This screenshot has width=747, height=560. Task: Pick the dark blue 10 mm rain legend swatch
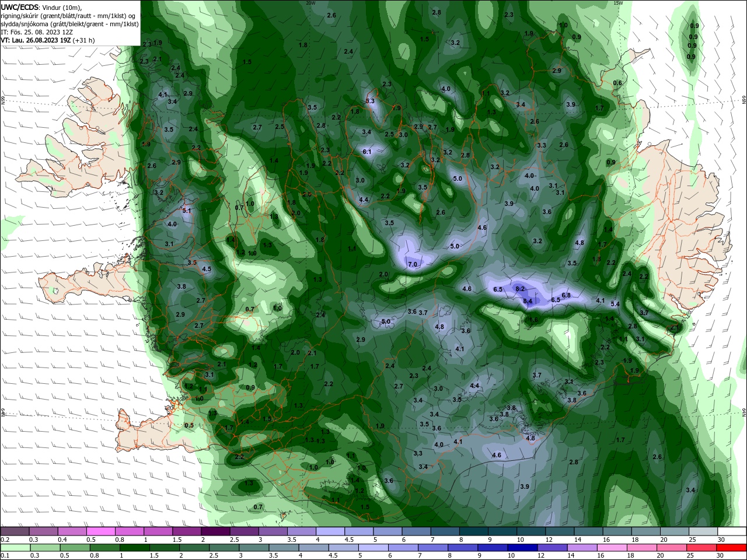tap(521, 548)
